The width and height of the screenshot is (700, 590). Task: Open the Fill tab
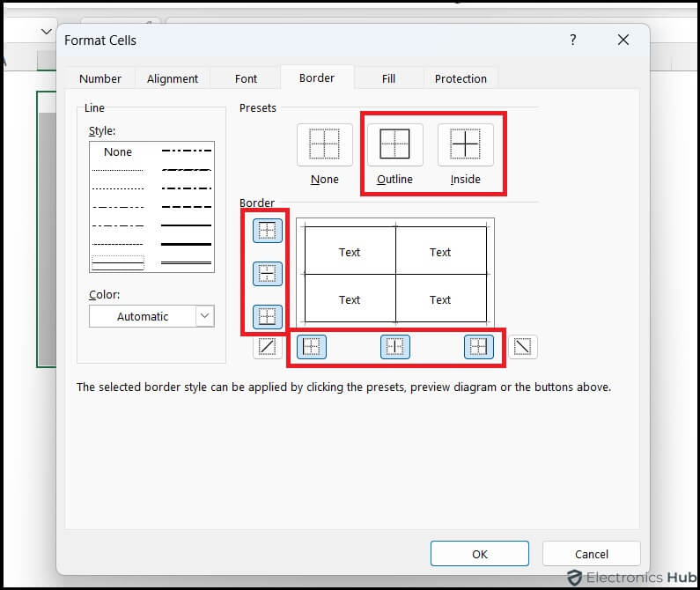tap(388, 78)
